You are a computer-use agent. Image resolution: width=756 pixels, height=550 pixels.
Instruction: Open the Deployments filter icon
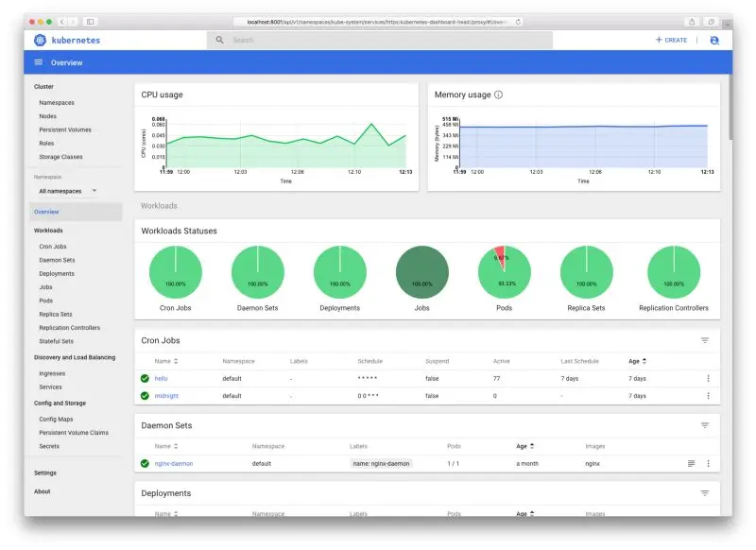click(704, 493)
